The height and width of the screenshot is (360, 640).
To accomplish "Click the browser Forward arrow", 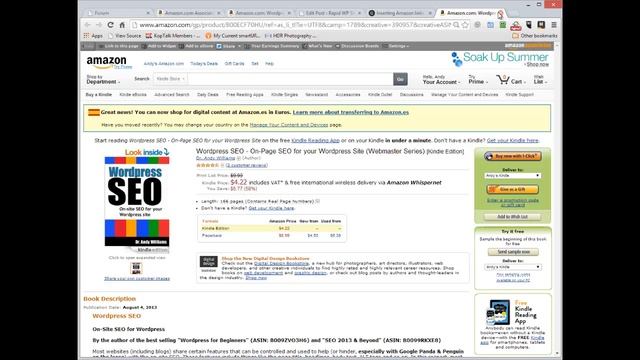I will [x=99, y=25].
